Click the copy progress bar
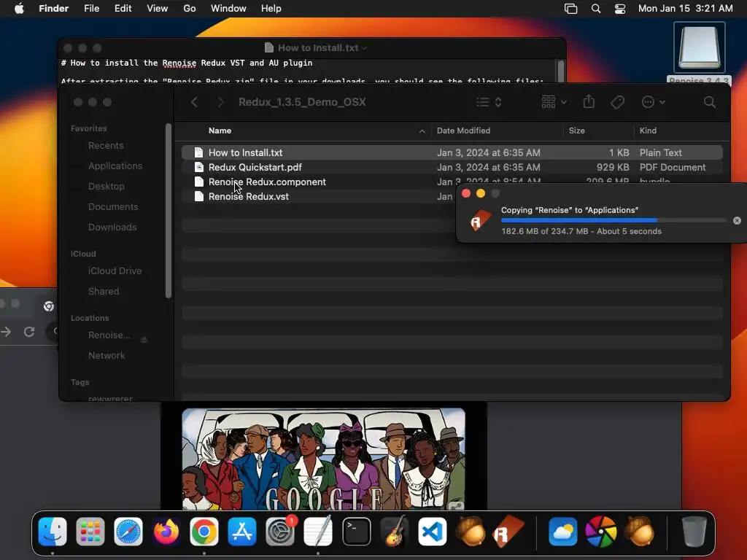Image resolution: width=747 pixels, height=560 pixels. coord(614,220)
